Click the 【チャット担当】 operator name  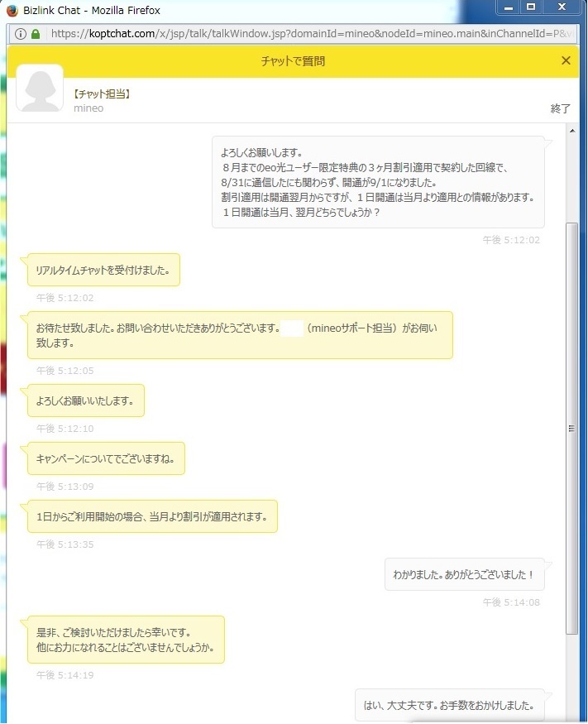(102, 94)
